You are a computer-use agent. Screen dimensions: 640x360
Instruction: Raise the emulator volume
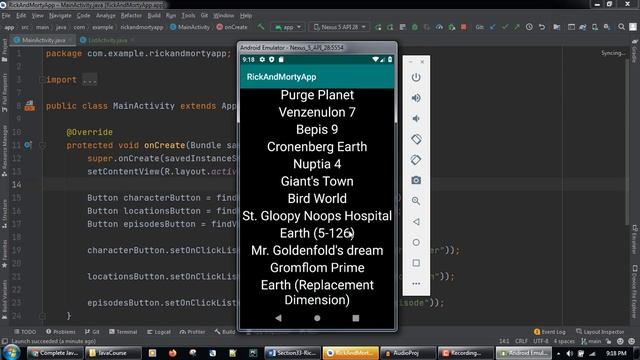click(416, 98)
